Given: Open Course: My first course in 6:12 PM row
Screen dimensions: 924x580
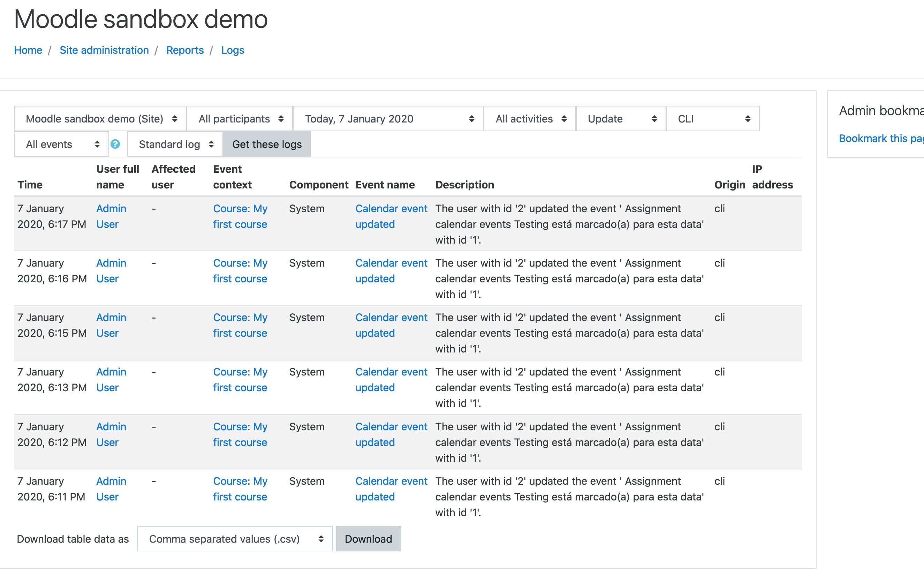Looking at the screenshot, I should click(x=240, y=434).
